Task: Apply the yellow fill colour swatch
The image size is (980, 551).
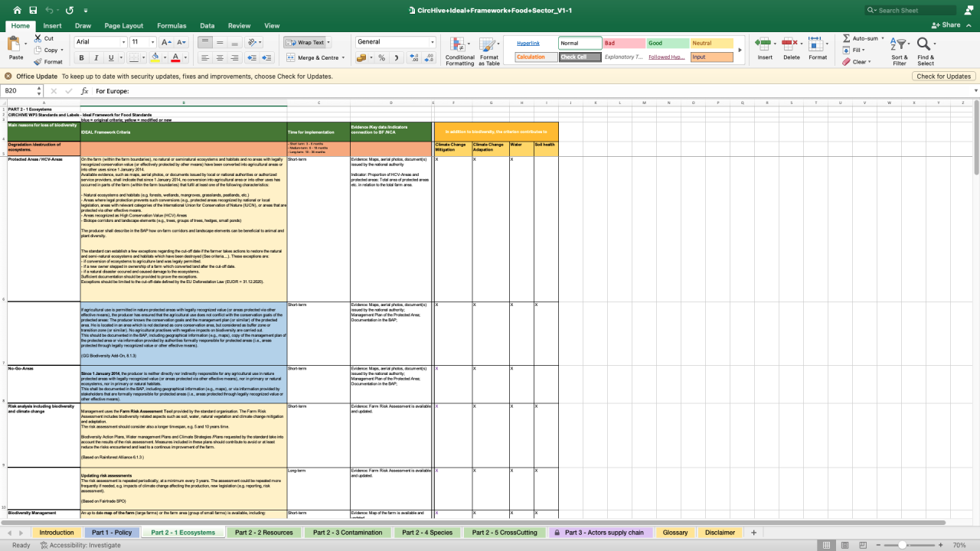Action: click(x=155, y=58)
